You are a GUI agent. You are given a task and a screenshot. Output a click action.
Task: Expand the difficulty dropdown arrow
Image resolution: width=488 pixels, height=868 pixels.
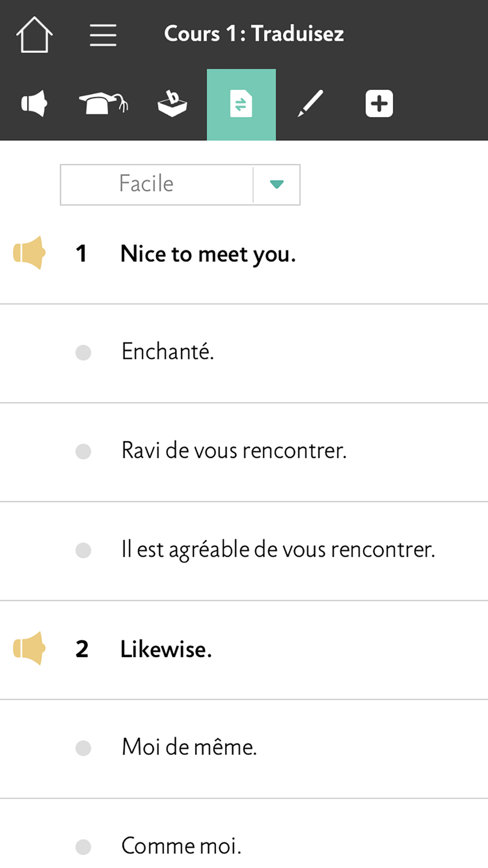(x=277, y=185)
